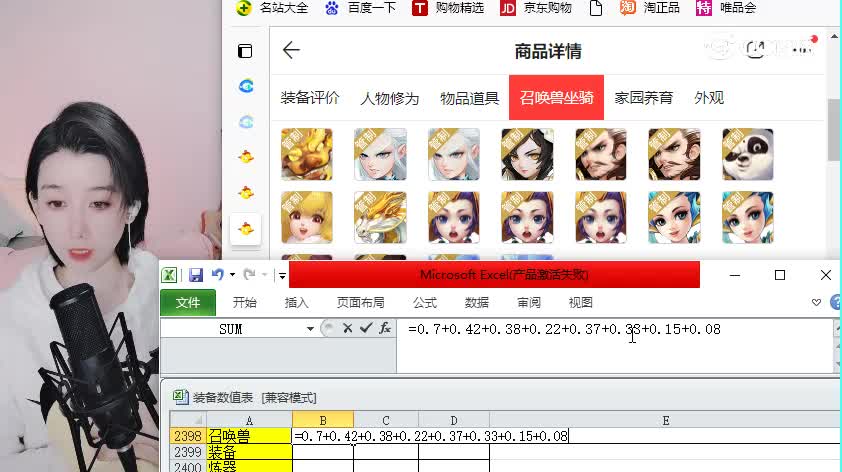Select the golden dragon pet thumbnail
The width and height of the screenshot is (842, 472).
pyautogui.click(x=380, y=217)
